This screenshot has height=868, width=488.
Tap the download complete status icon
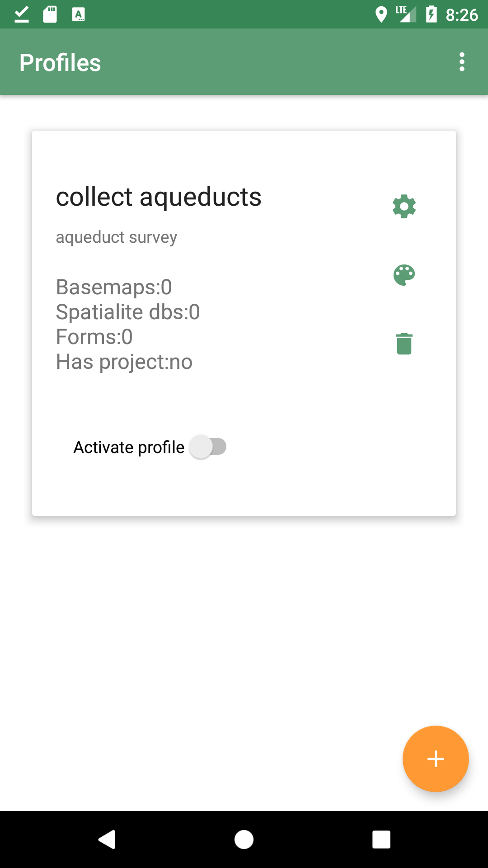[x=21, y=14]
